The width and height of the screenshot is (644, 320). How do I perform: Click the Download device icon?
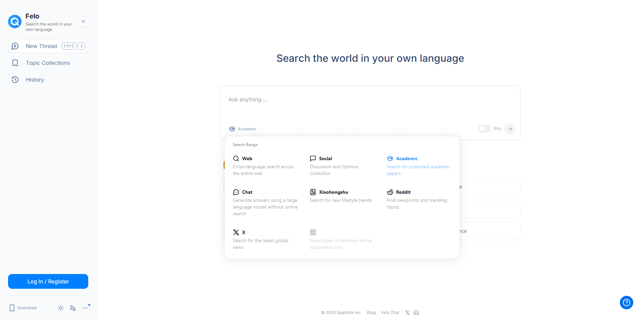(12, 308)
